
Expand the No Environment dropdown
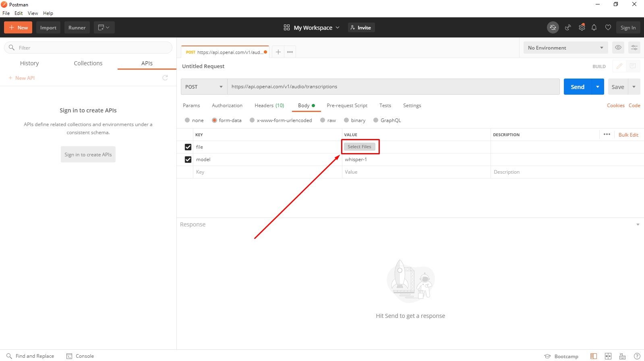pyautogui.click(x=565, y=48)
